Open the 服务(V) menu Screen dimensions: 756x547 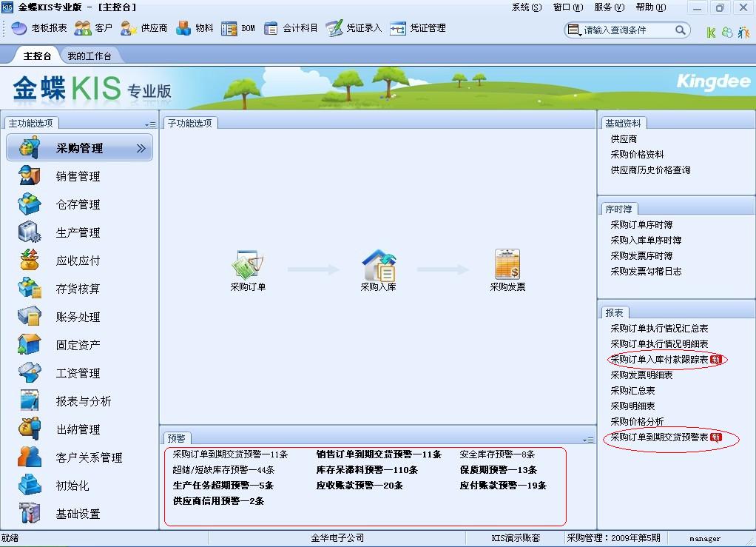click(x=609, y=7)
